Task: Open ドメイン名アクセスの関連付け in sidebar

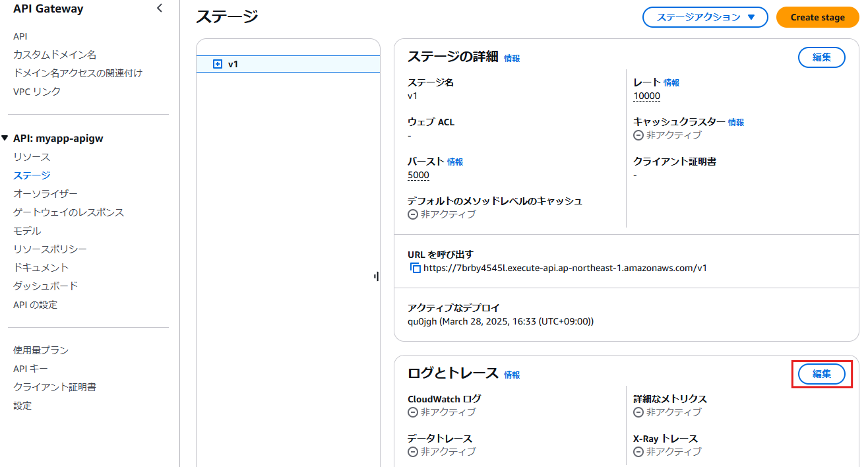Action: [78, 73]
